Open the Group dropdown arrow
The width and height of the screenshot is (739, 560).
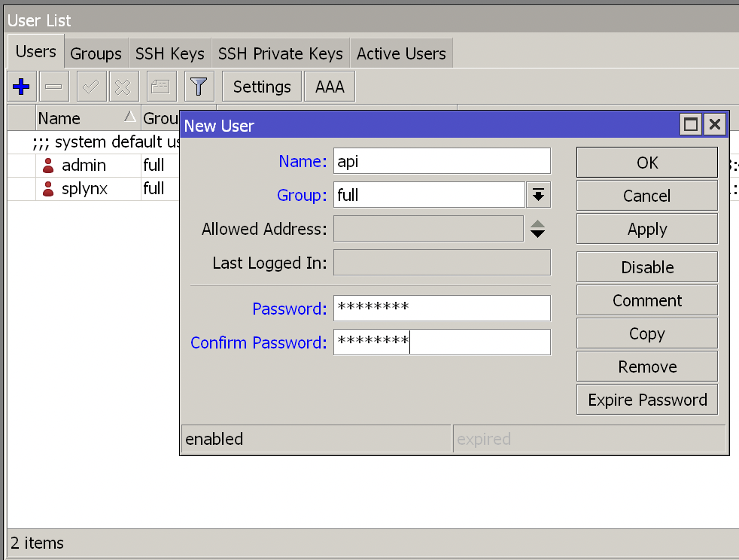pos(538,196)
